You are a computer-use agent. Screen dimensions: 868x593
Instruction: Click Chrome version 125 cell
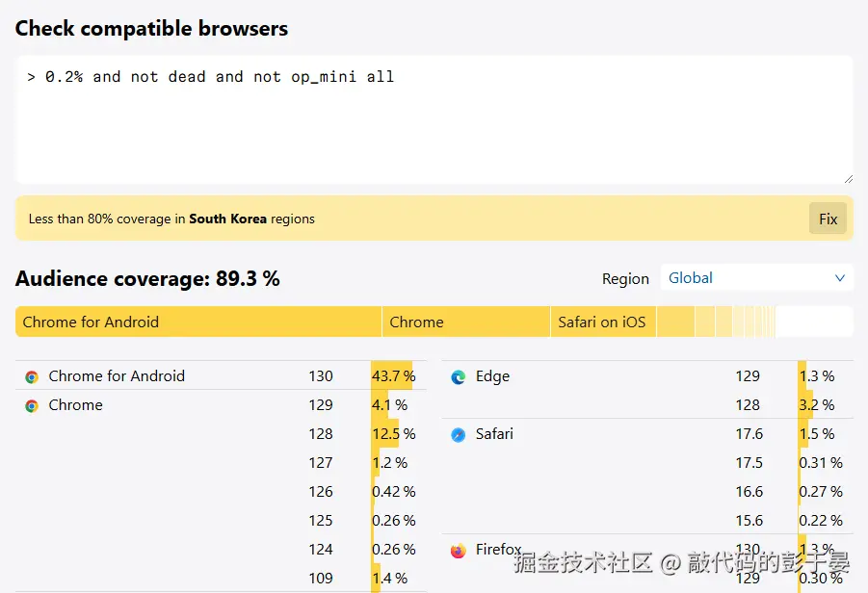(x=321, y=521)
